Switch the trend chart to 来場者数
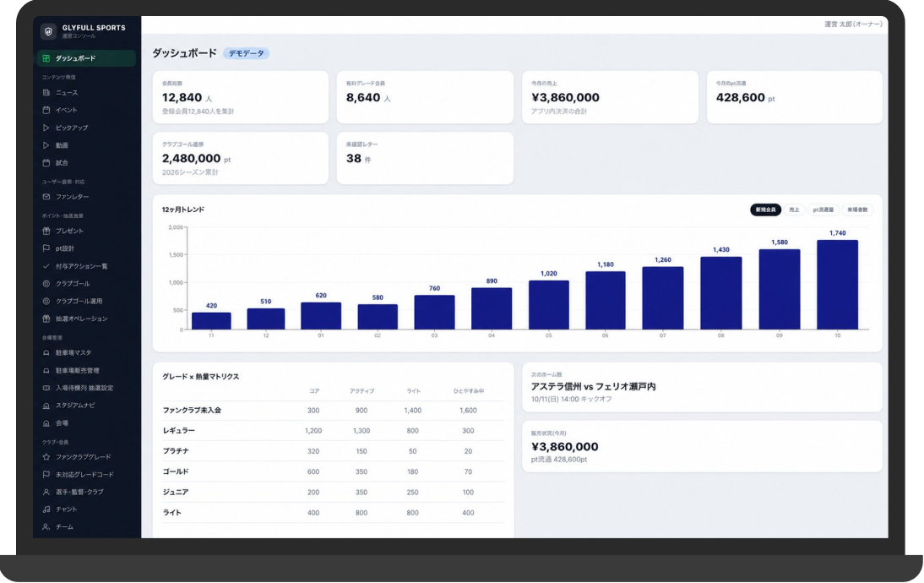The height and width of the screenshot is (583, 924). [x=857, y=210]
